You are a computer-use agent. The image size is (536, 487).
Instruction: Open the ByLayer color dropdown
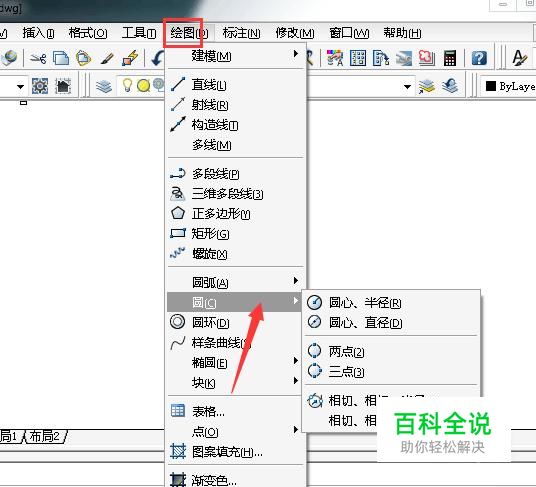click(509, 86)
